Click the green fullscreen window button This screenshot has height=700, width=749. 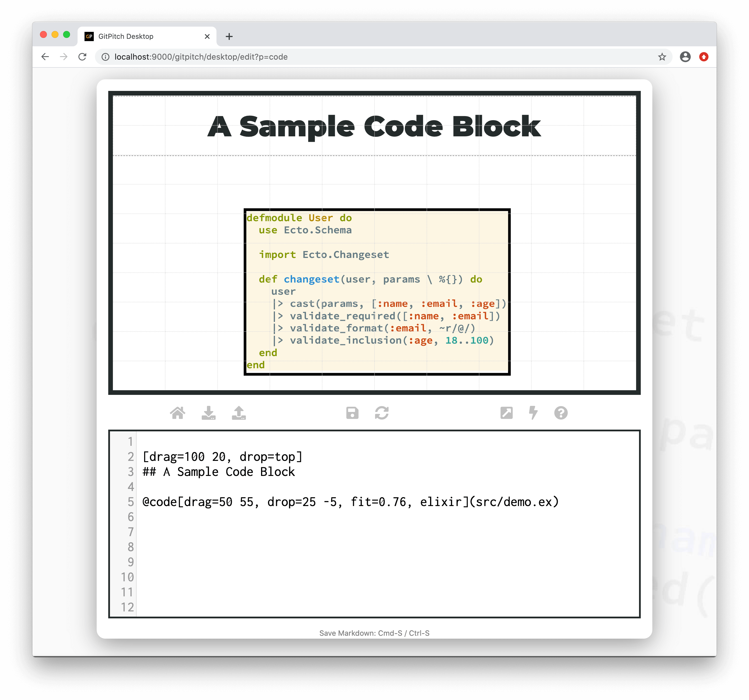(67, 35)
